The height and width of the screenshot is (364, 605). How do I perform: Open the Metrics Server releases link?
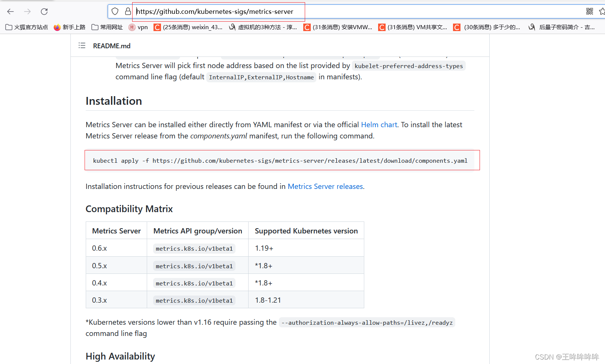[x=325, y=186]
